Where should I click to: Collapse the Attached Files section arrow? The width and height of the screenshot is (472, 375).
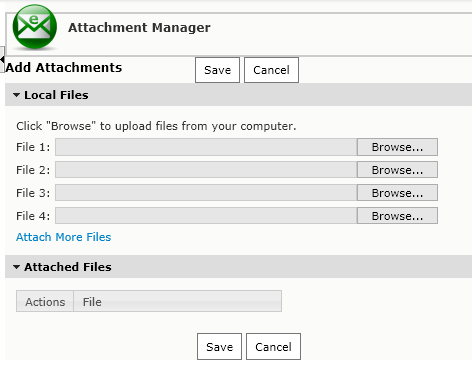tap(16, 267)
